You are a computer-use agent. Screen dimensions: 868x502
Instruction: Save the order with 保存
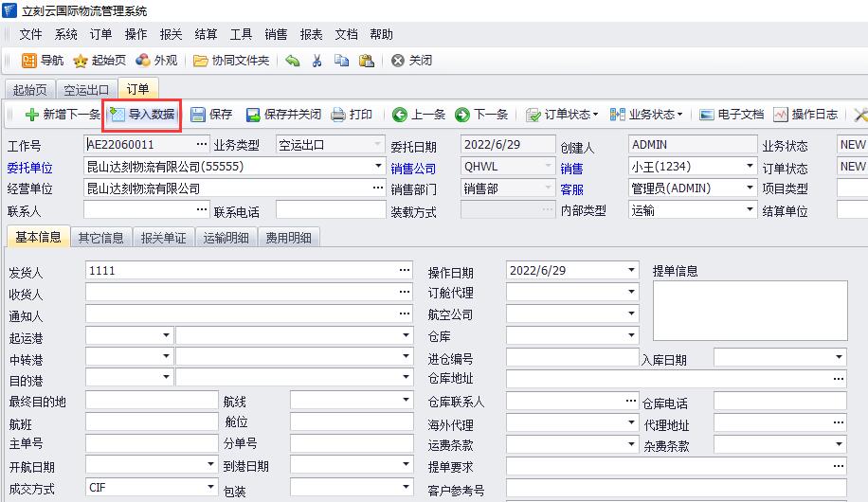(x=211, y=115)
